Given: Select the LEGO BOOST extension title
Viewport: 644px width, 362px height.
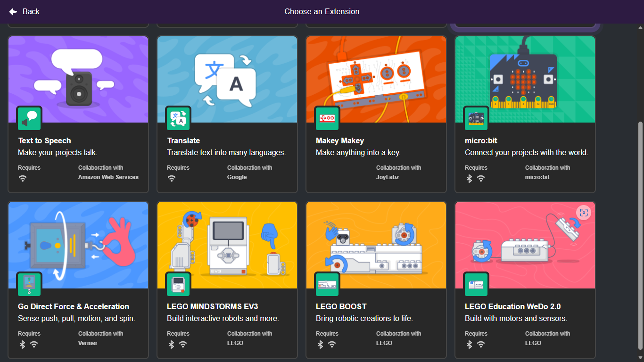Looking at the screenshot, I should tap(341, 306).
